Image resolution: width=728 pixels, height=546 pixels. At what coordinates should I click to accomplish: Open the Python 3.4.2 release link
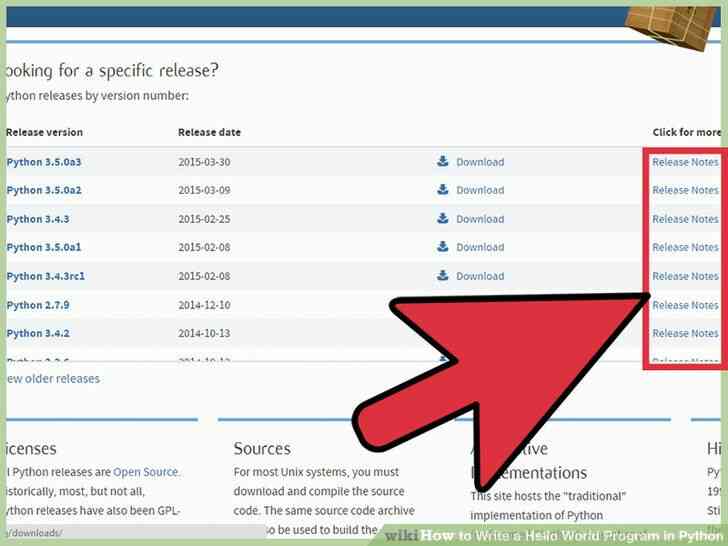[38, 333]
